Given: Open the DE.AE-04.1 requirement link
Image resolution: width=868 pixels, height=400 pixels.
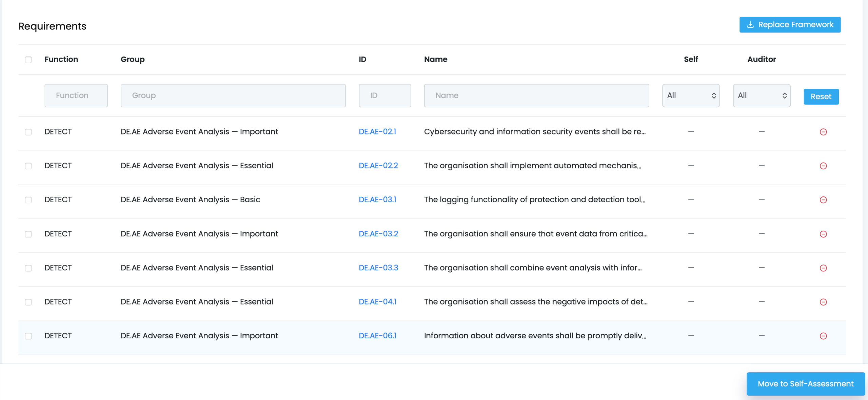Looking at the screenshot, I should [x=377, y=301].
